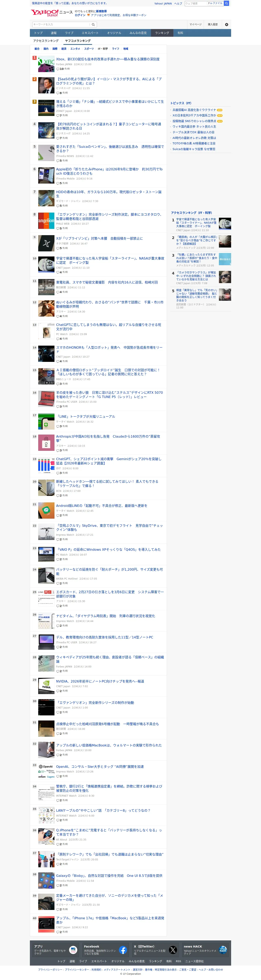Viewport: 261px width, 980px height.
Task: Open the オリジナル tab
Action: [x=114, y=33]
